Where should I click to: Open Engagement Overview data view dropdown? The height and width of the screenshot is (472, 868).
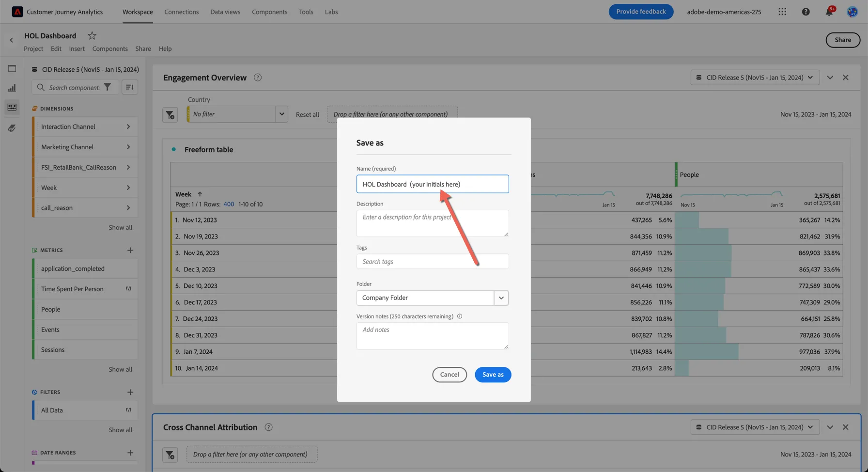tap(755, 78)
